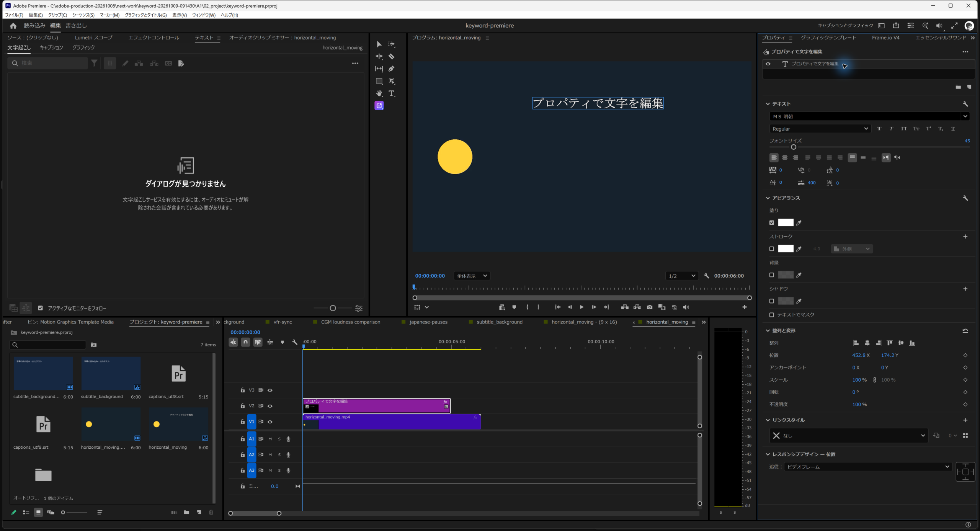Add marker in program monitor
The width and height of the screenshot is (980, 531).
[514, 307]
